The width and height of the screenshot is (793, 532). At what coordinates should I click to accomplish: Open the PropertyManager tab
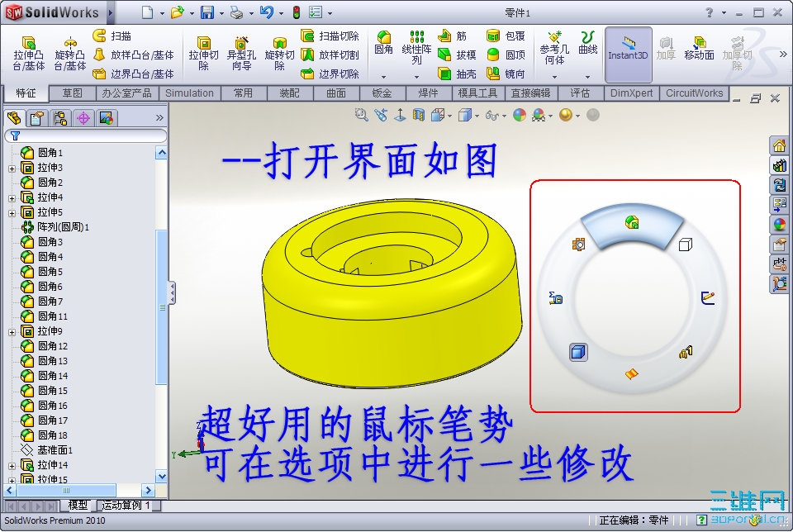click(x=37, y=118)
